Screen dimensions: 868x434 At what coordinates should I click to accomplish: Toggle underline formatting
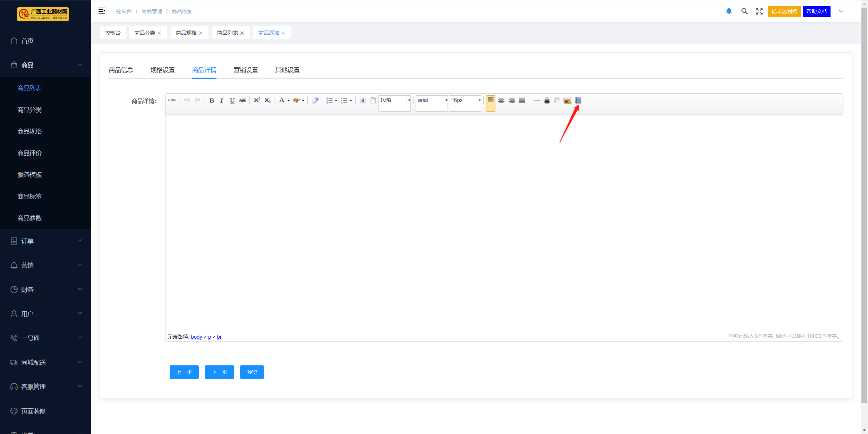pyautogui.click(x=232, y=101)
